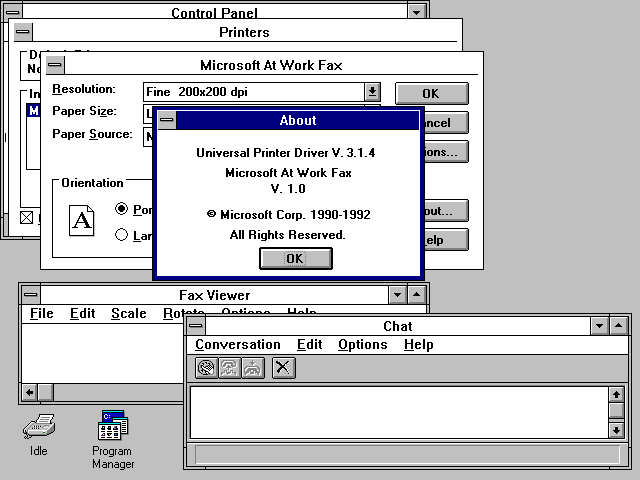Click the Paper Size label
Image resolution: width=640 pixels, height=480 pixels.
[84, 111]
